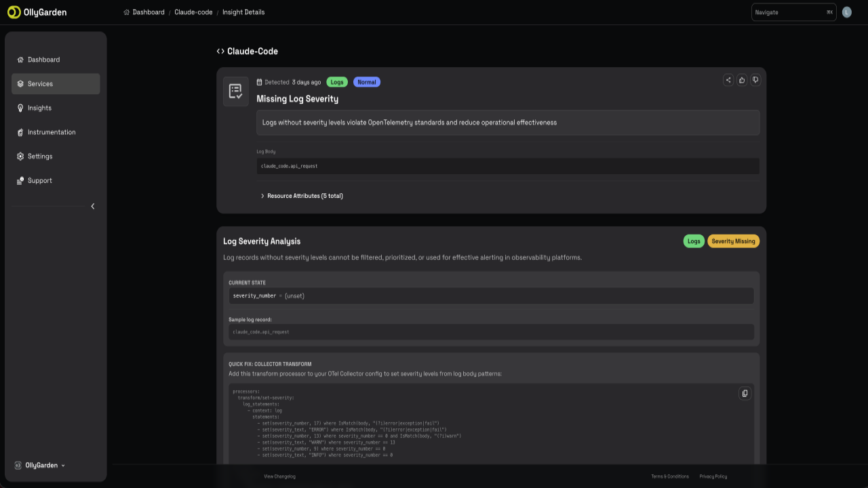This screenshot has height=488, width=868.
Task: Click the Log Severity Analysis heading
Action: (262, 241)
